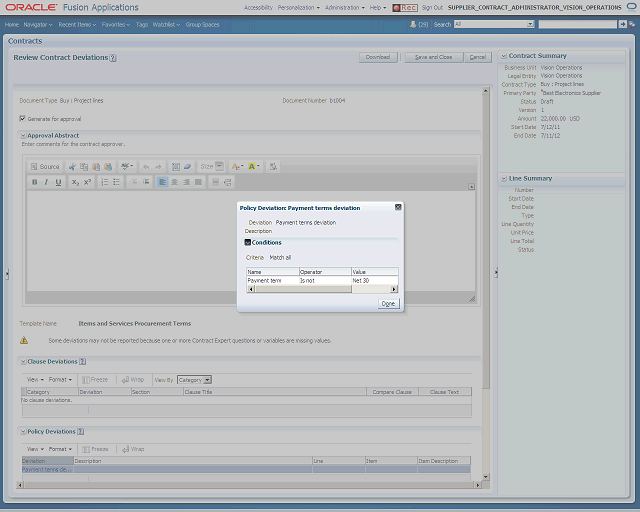
Task: Click Done in Policy Deviation dialog
Action: tap(388, 303)
